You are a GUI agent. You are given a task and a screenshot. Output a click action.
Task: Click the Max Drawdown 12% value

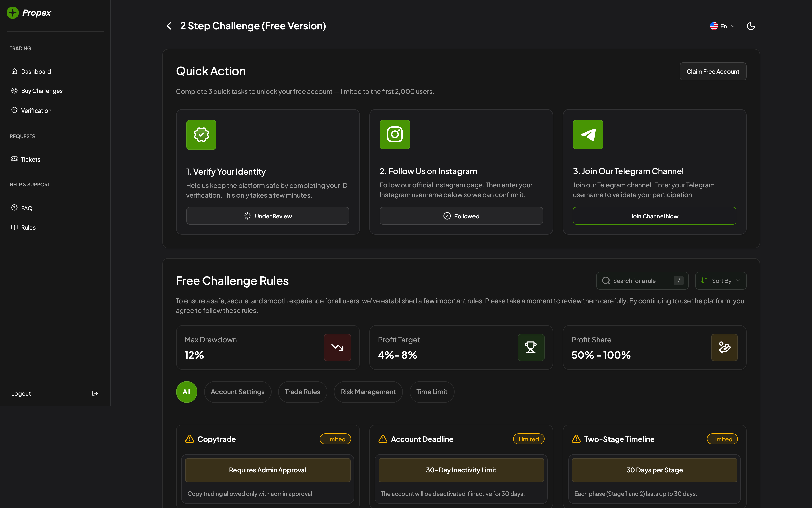pos(194,355)
